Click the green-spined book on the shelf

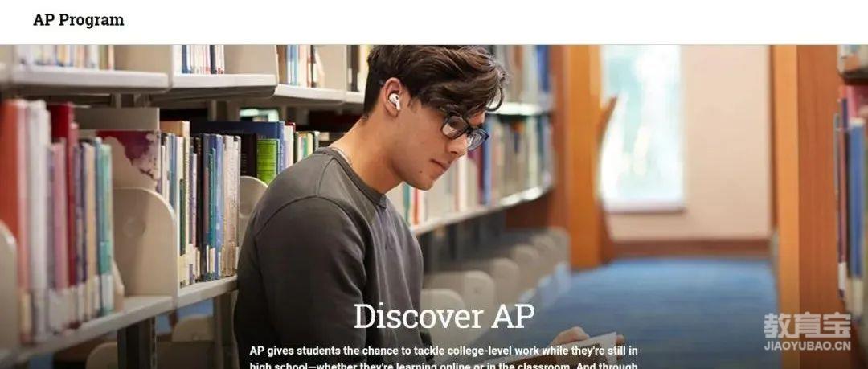pos(267,159)
